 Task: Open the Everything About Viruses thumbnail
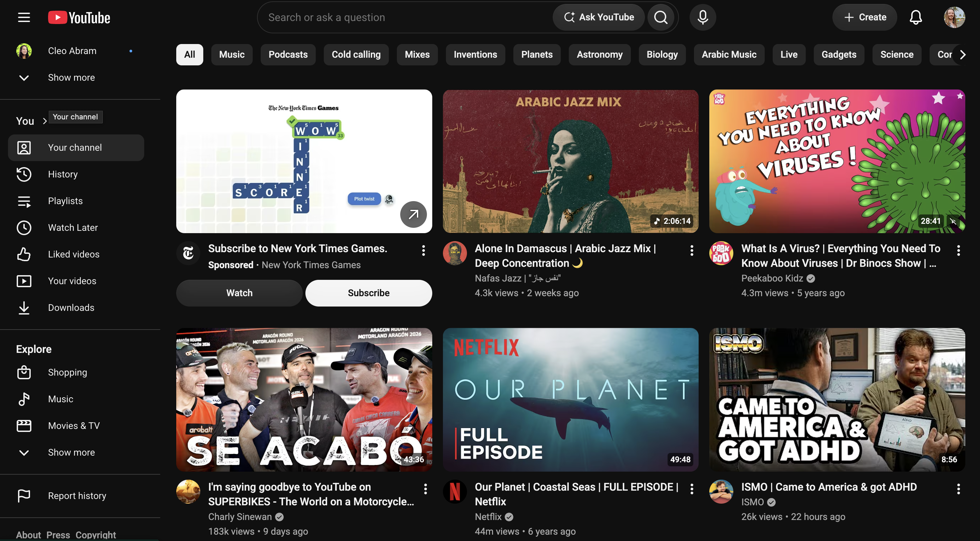tap(837, 161)
